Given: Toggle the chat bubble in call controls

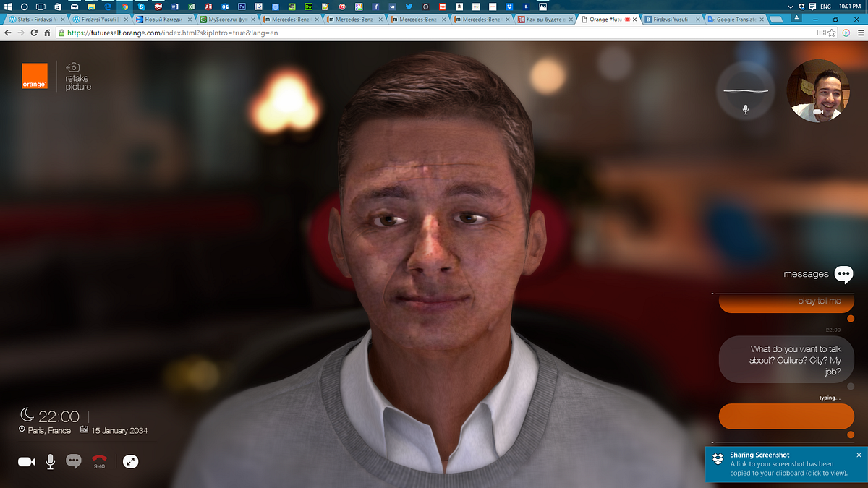Looking at the screenshot, I should point(74,461).
